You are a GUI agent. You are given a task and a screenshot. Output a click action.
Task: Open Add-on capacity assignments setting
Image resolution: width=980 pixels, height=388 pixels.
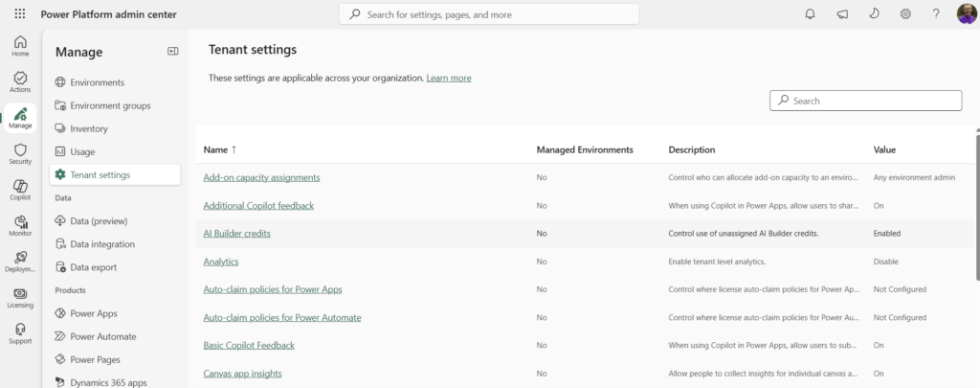point(261,178)
